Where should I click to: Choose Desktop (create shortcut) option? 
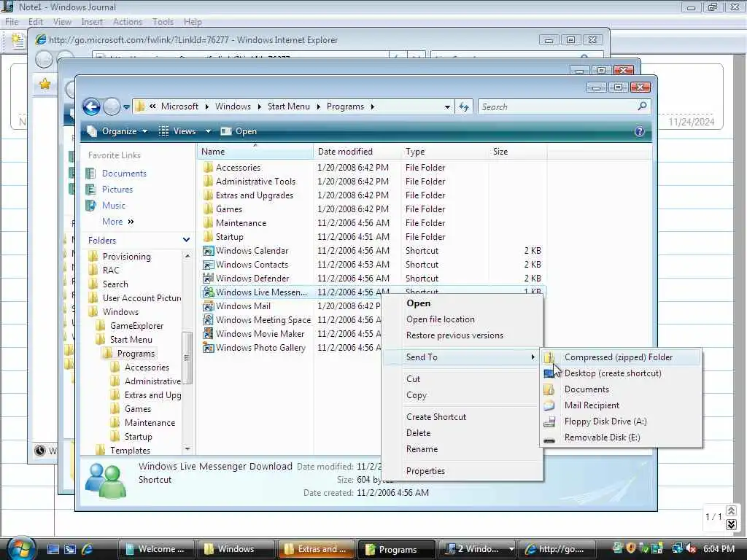pyautogui.click(x=621, y=373)
